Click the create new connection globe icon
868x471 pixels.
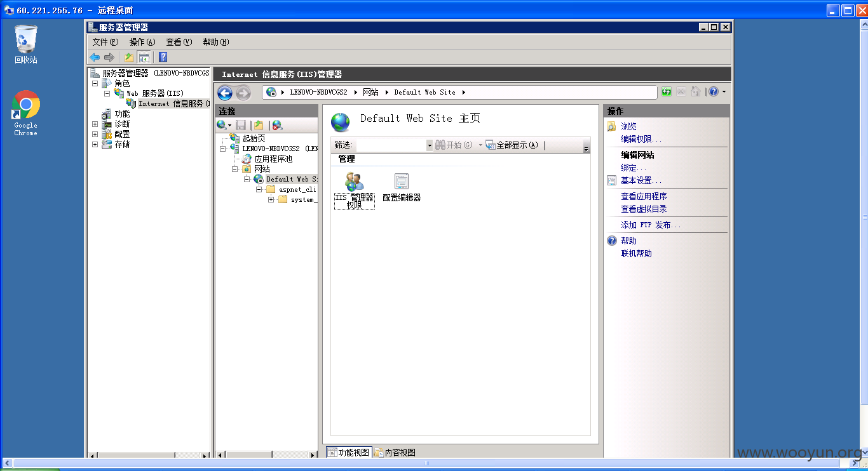(222, 125)
